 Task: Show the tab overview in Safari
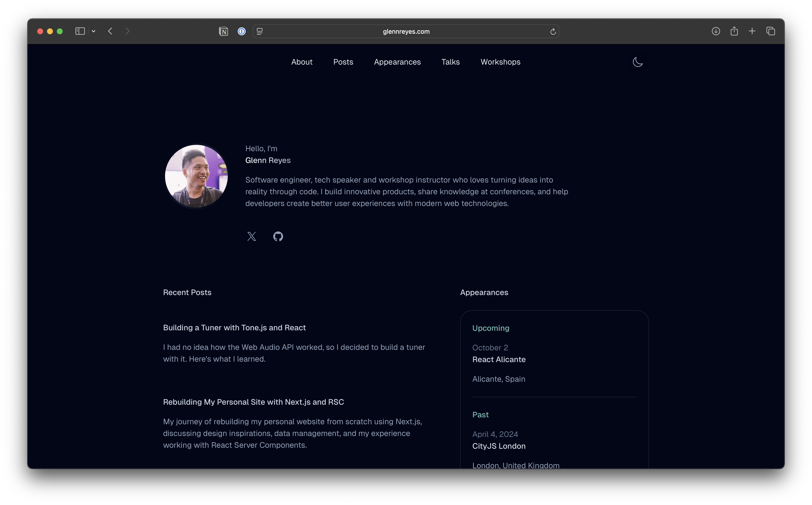[x=771, y=31]
